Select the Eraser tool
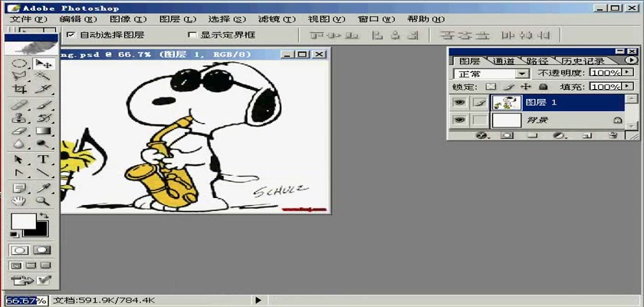The height and width of the screenshot is (307, 644). tap(19, 131)
